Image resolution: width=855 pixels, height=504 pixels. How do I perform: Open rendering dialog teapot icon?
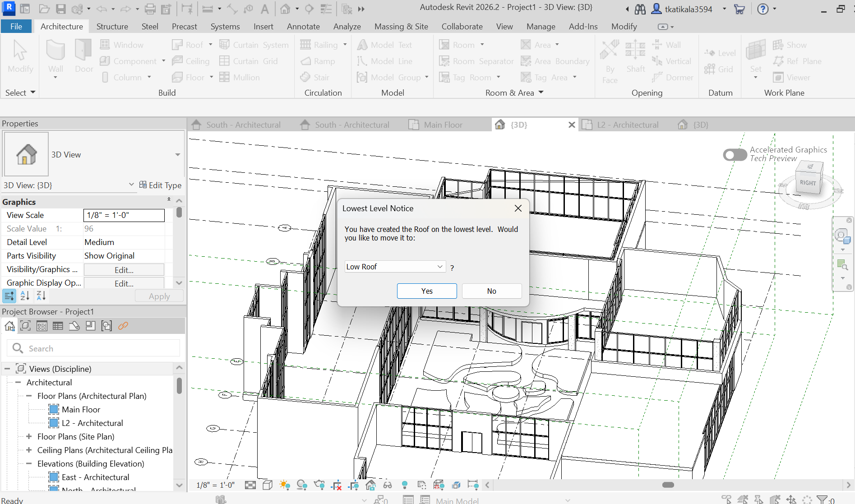pos(319,485)
